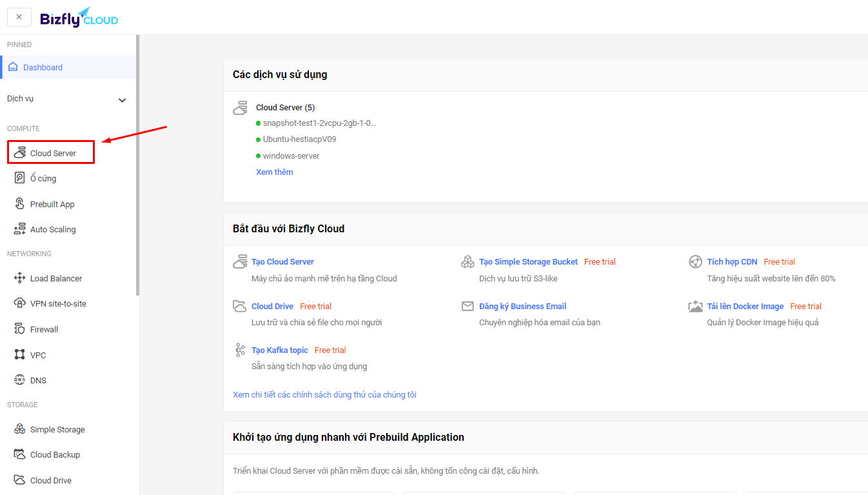Image resolution: width=868 pixels, height=495 pixels.
Task: Click the Firewall icon in sidebar
Action: [19, 329]
